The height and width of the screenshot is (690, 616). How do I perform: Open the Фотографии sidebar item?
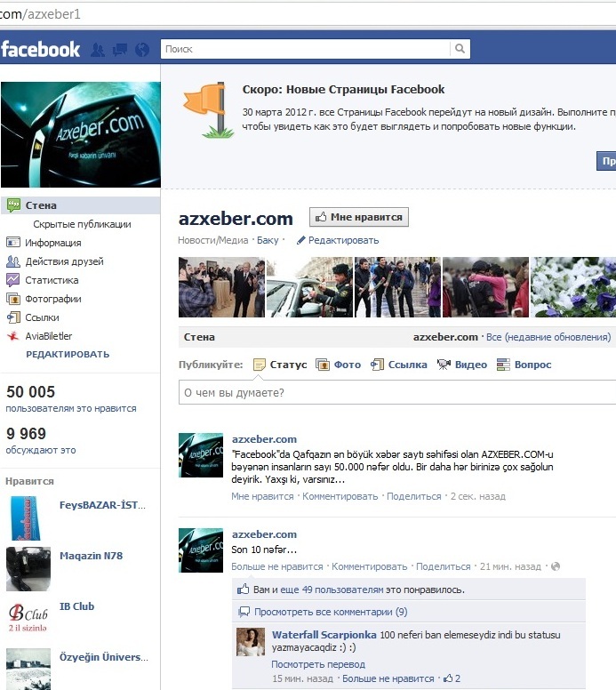point(44,299)
